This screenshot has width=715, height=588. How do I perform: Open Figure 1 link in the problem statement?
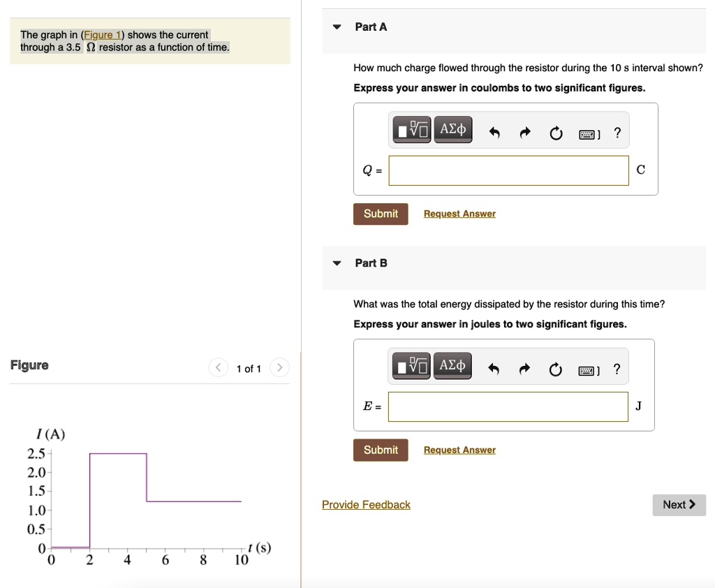click(101, 34)
